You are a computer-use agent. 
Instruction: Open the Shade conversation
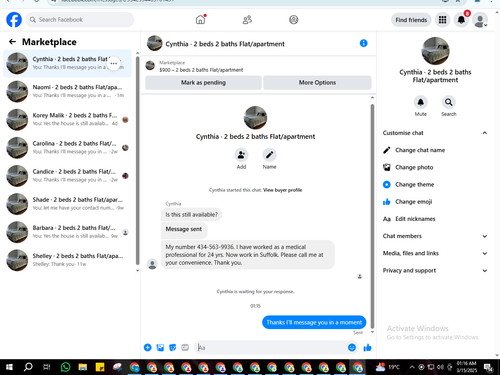tap(68, 204)
